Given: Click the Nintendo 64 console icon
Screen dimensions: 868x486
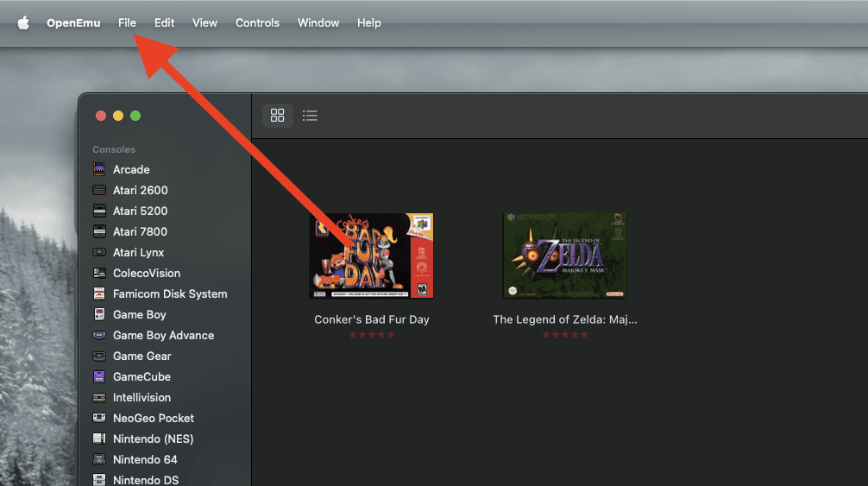Looking at the screenshot, I should [99, 459].
